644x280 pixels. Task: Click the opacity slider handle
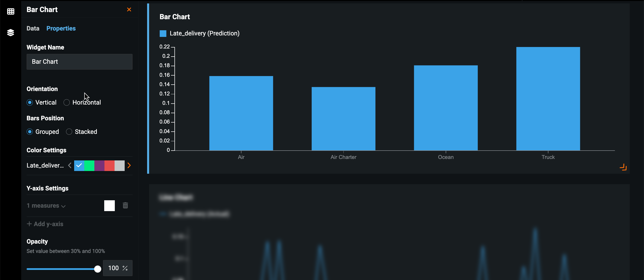pyautogui.click(x=98, y=269)
